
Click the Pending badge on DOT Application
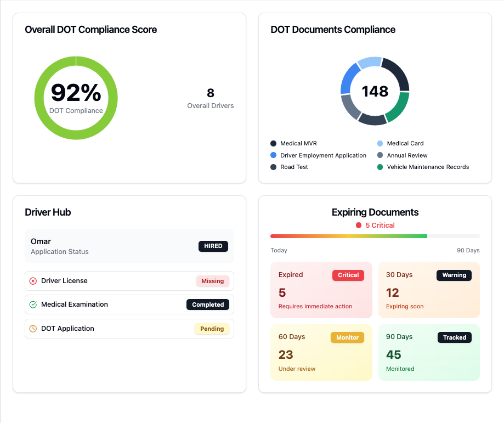213,328
